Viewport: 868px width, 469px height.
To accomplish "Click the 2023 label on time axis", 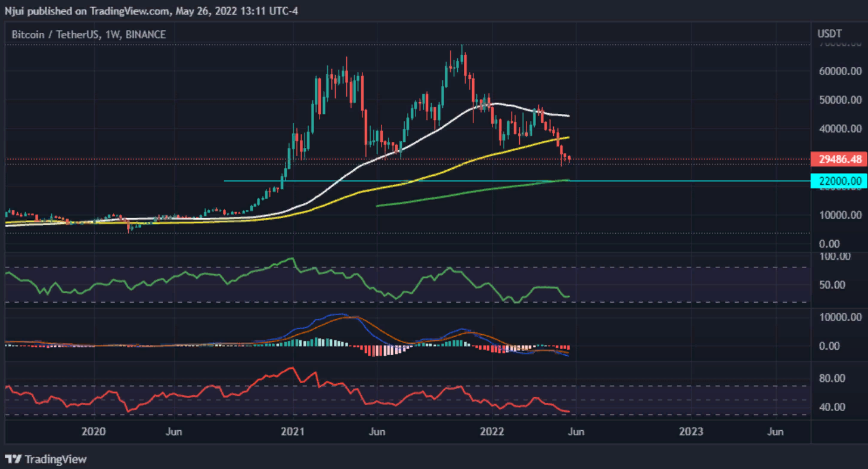I will coord(692,431).
